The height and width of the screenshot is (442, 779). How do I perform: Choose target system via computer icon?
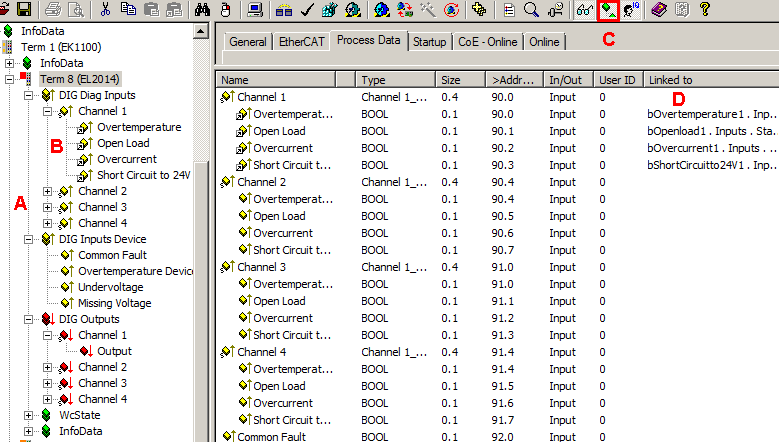255,9
